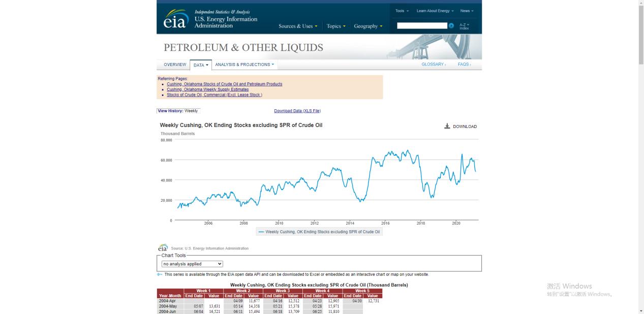Click into the header search field
The image size is (644, 314).
[422, 25]
